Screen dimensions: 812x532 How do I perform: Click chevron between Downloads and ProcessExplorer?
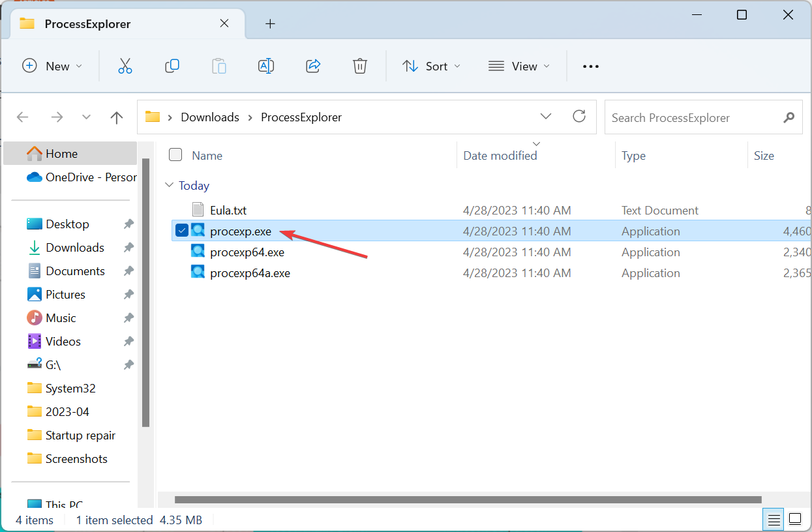250,117
